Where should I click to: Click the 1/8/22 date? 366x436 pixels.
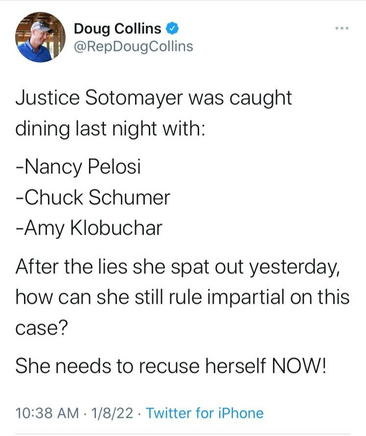click(x=112, y=413)
